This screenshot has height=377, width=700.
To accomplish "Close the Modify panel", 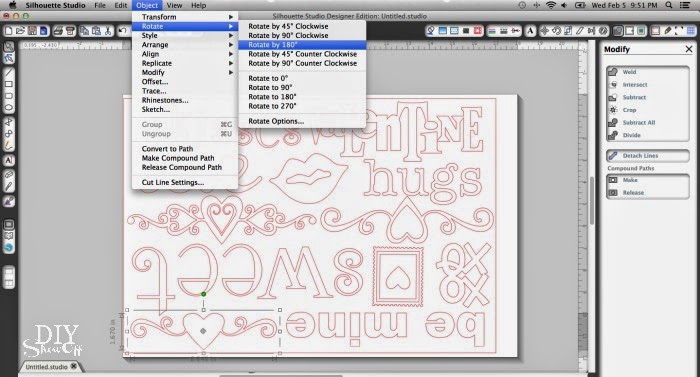I will 689,49.
